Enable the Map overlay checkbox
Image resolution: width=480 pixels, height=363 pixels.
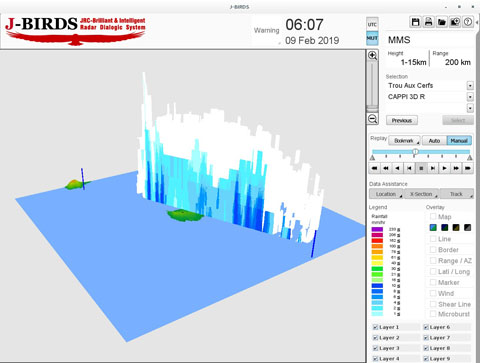tap(433, 217)
